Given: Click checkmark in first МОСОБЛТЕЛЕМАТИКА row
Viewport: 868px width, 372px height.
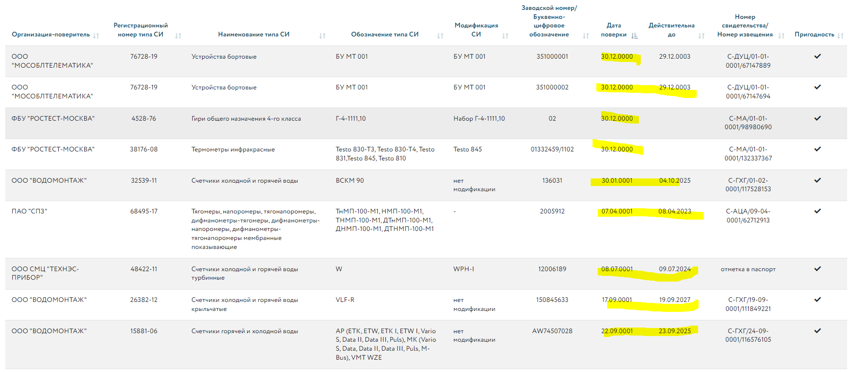Looking at the screenshot, I should (817, 56).
